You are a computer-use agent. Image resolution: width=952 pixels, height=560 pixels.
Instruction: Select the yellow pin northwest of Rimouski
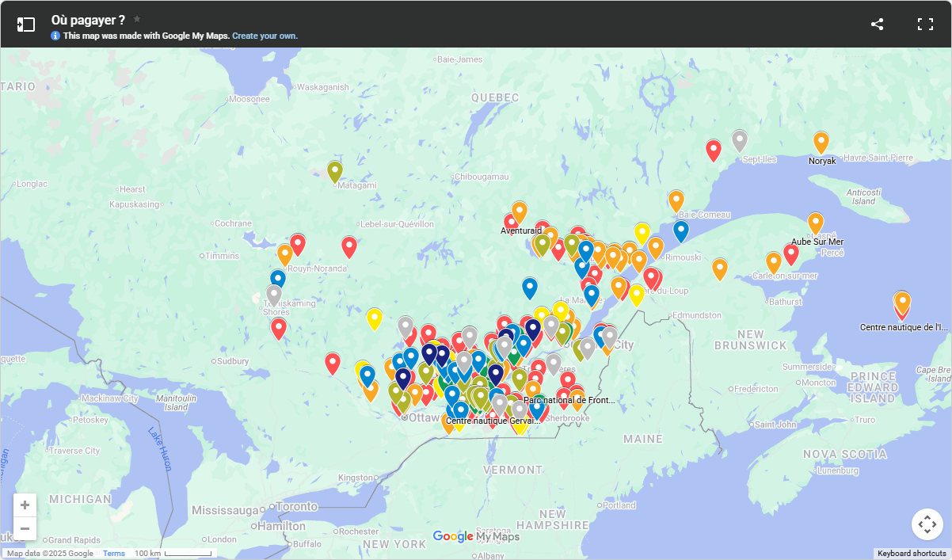pos(642,233)
